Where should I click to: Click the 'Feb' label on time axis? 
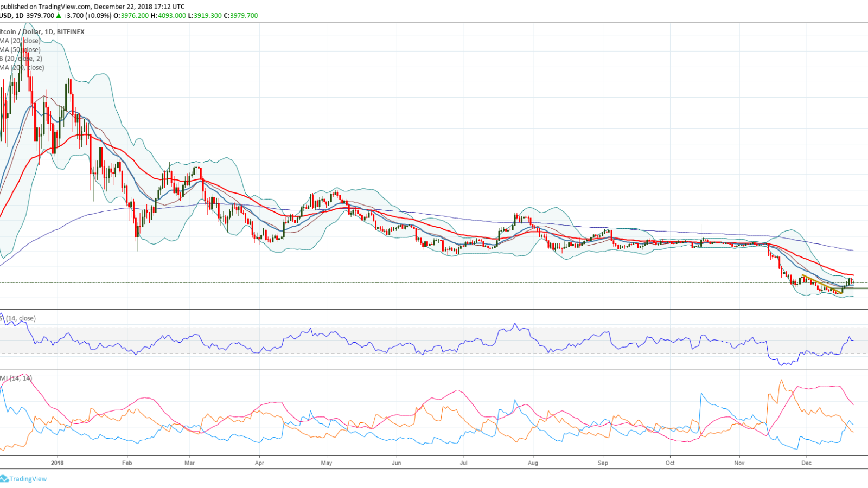(x=127, y=463)
